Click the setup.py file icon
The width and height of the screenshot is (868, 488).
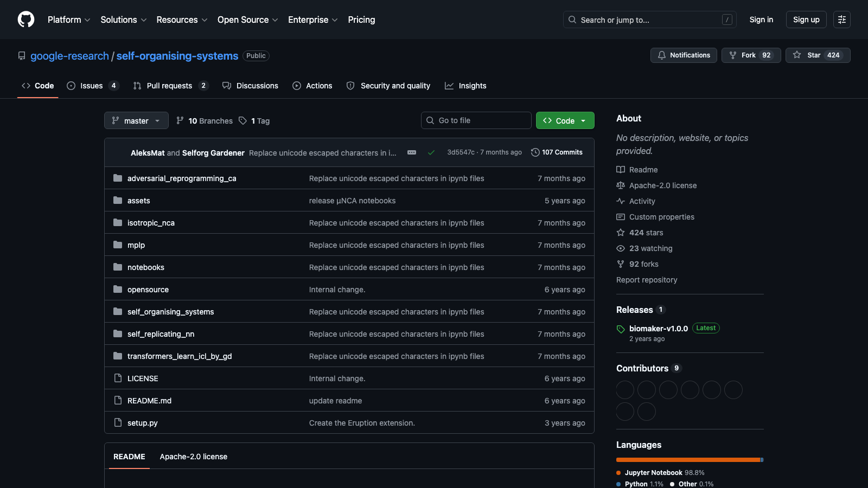pyautogui.click(x=118, y=422)
